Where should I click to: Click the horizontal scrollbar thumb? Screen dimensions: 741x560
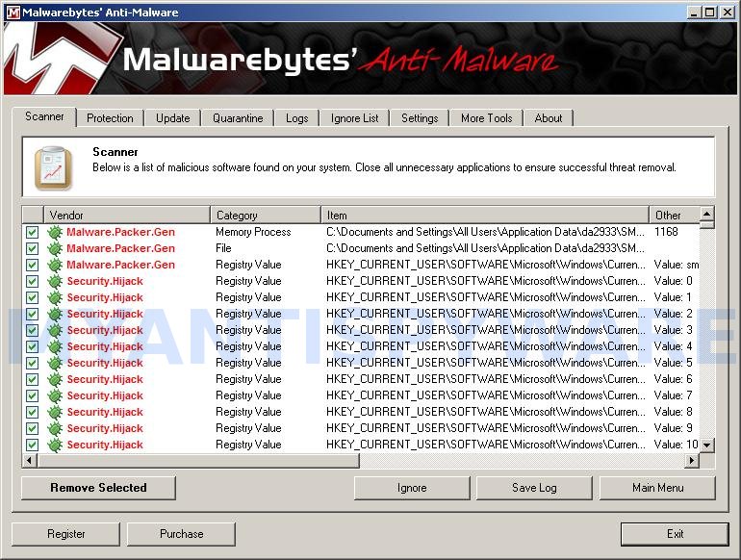click(x=198, y=460)
